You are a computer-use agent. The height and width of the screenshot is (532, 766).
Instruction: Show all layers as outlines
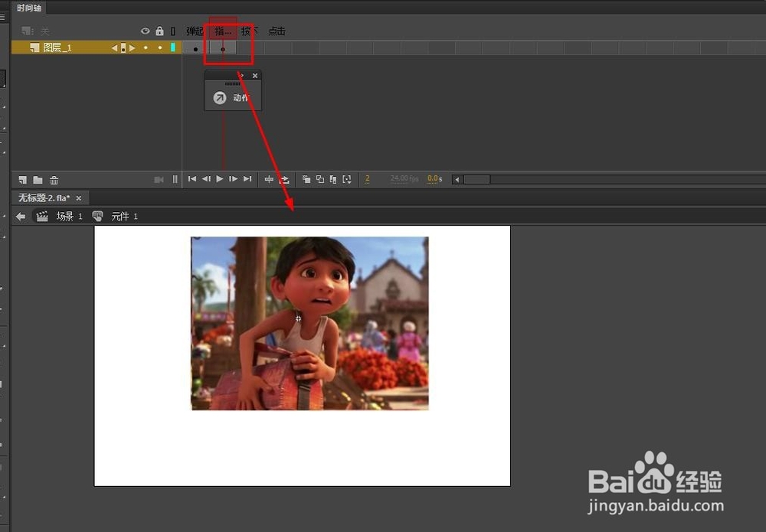(173, 31)
